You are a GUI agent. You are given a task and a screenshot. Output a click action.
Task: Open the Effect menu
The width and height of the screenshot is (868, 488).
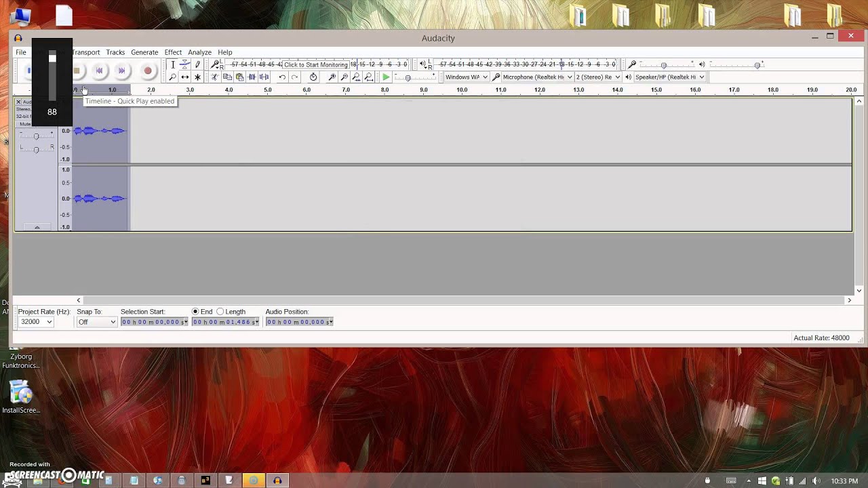pos(173,52)
